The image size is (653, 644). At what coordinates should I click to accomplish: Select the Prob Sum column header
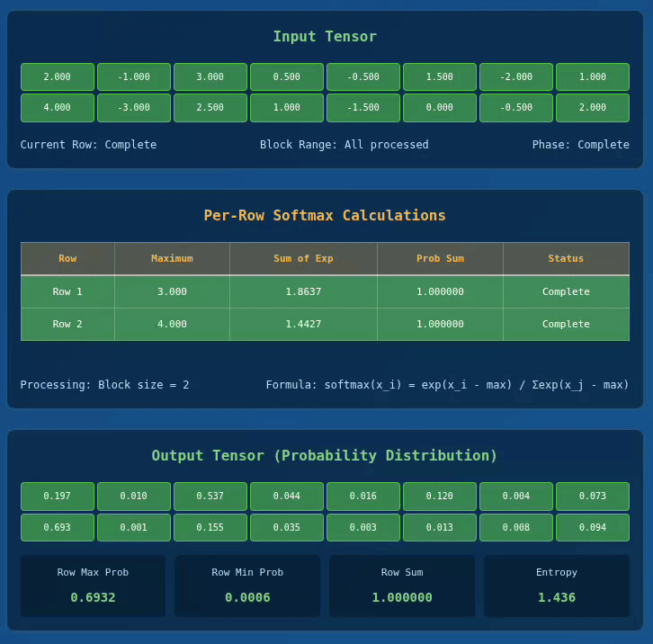[x=440, y=259]
